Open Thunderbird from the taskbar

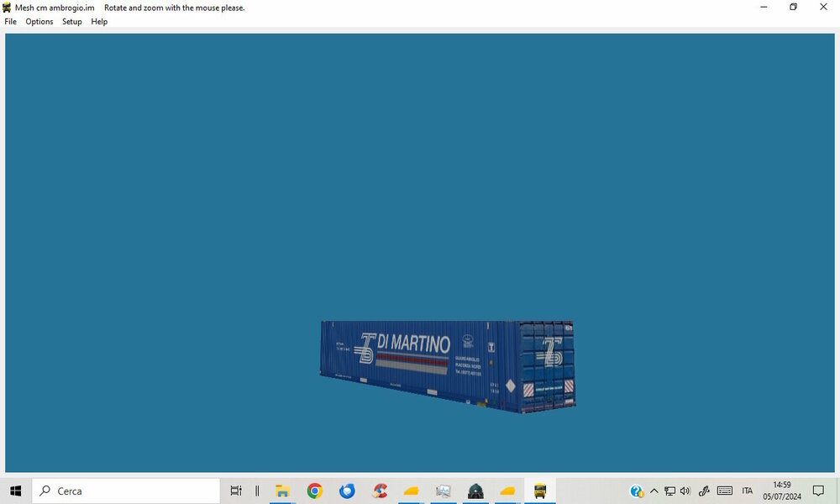(347, 491)
